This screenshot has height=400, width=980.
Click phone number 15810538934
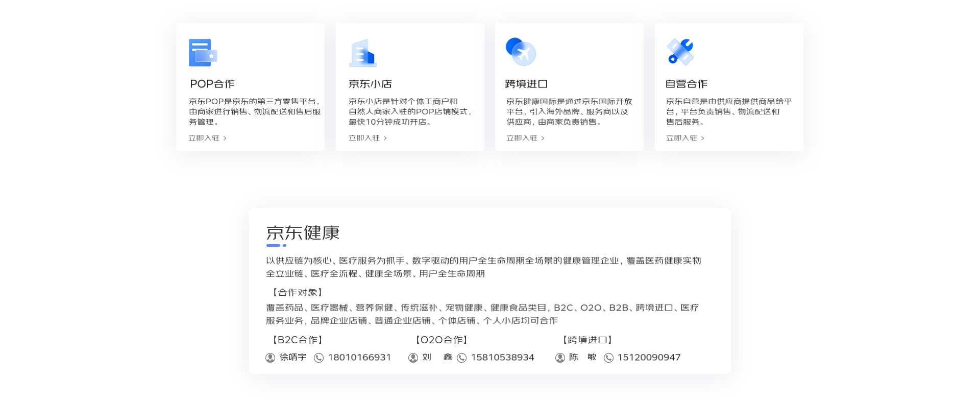[x=502, y=358]
